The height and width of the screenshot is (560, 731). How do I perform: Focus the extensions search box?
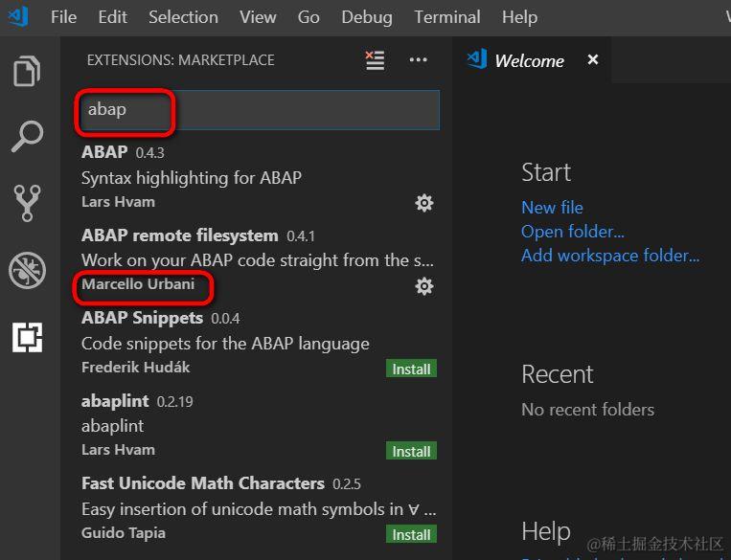tap(261, 110)
